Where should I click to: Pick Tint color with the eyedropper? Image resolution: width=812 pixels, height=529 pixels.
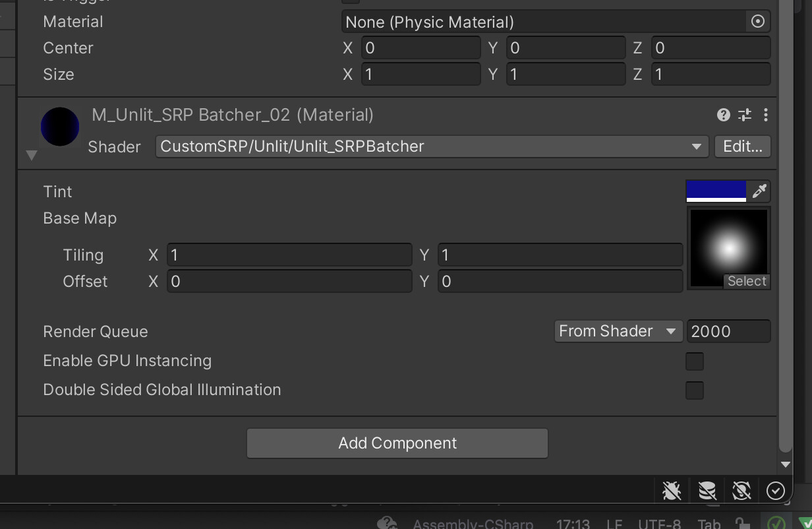tap(759, 191)
